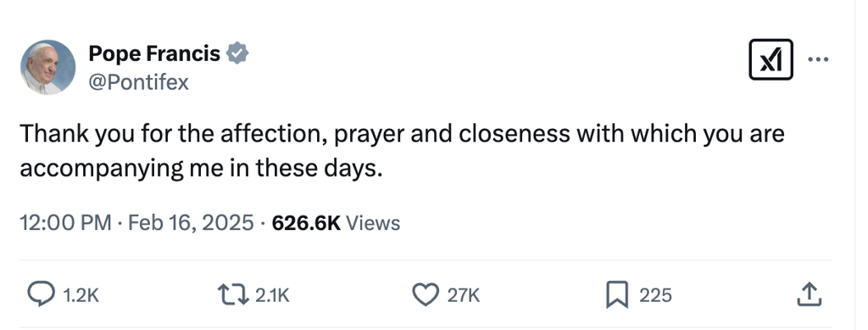Click the Feb 16, 2025 date
This screenshot has width=868, height=330.
[191, 223]
